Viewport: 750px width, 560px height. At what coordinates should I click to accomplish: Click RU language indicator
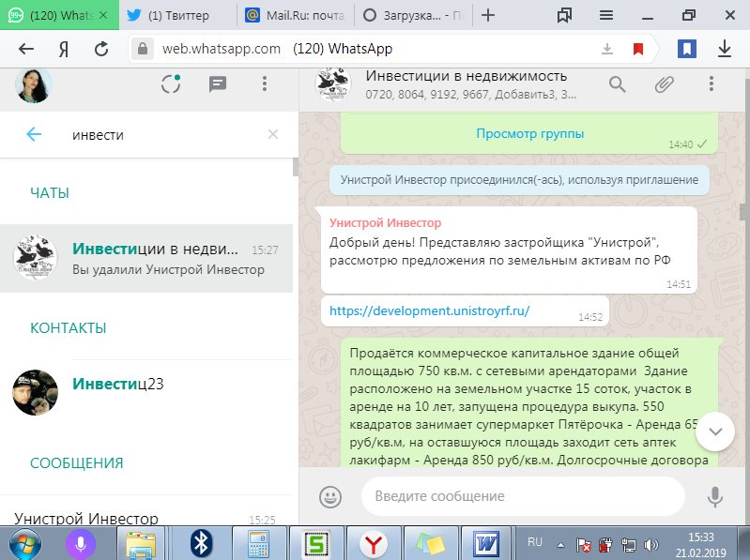click(x=535, y=542)
